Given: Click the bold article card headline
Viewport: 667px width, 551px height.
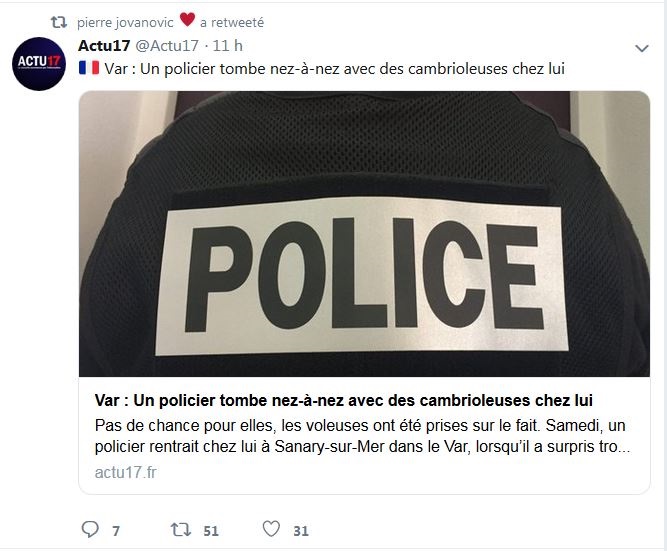Looking at the screenshot, I should [343, 400].
